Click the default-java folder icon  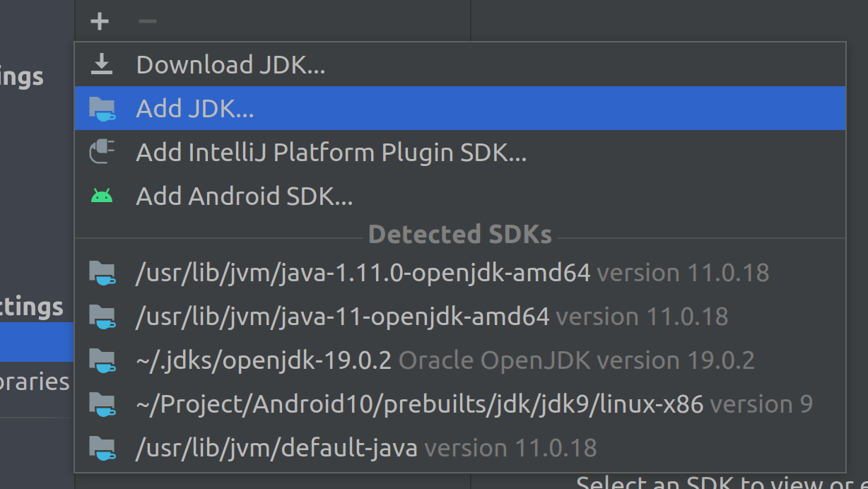click(x=102, y=447)
